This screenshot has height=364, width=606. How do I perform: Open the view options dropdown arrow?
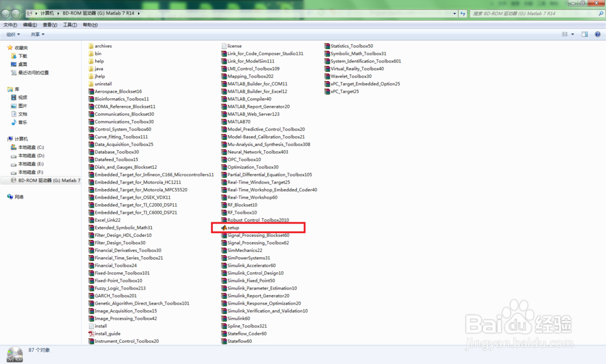573,35
